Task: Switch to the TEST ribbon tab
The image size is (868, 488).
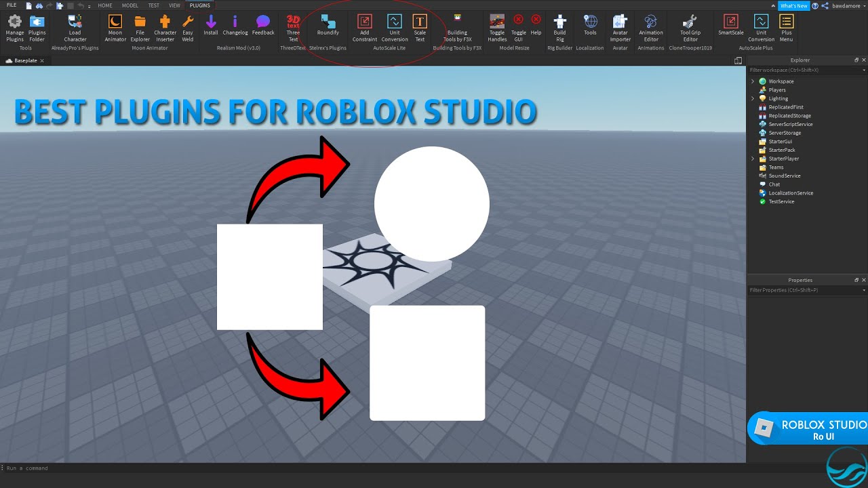Action: point(154,5)
